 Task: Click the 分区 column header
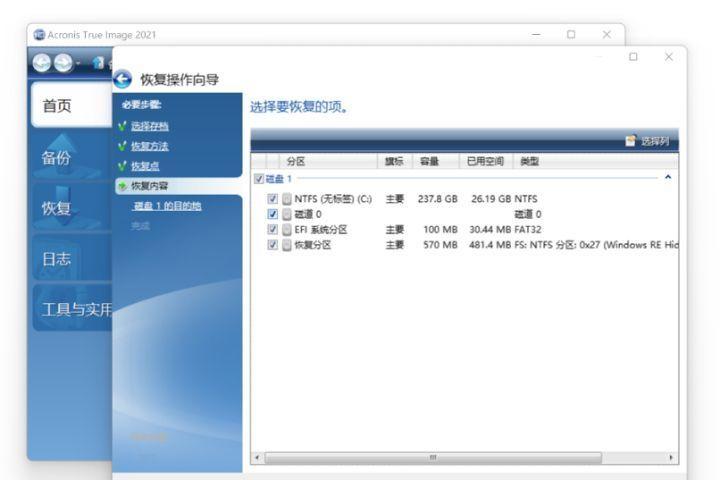328,161
